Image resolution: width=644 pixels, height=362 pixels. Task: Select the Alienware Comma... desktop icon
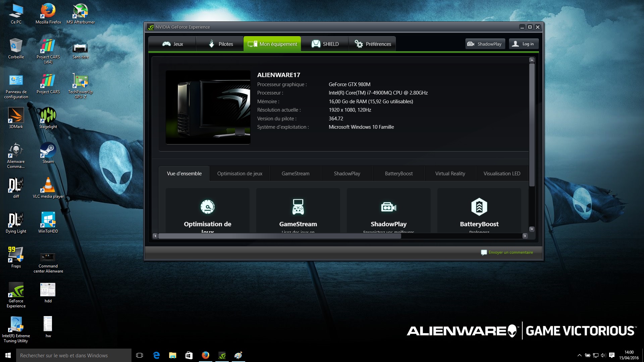16,156
